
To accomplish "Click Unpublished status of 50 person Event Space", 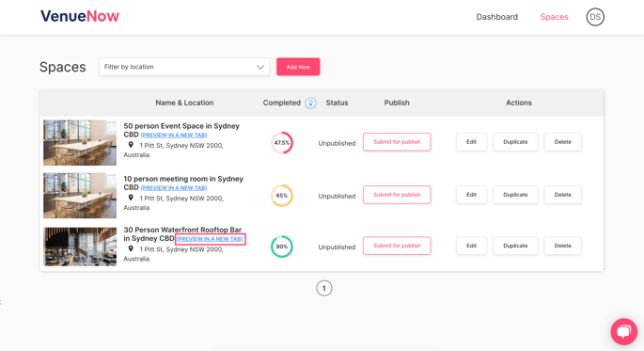I will 337,143.
